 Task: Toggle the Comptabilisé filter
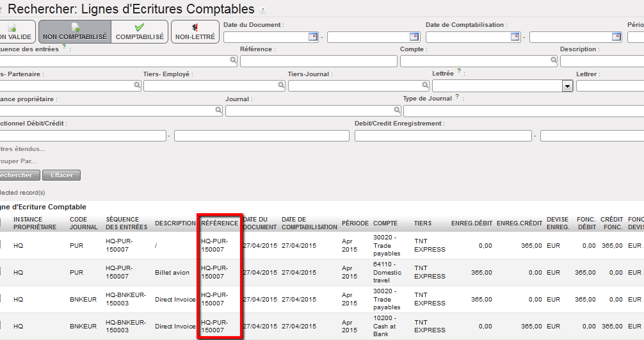click(140, 31)
